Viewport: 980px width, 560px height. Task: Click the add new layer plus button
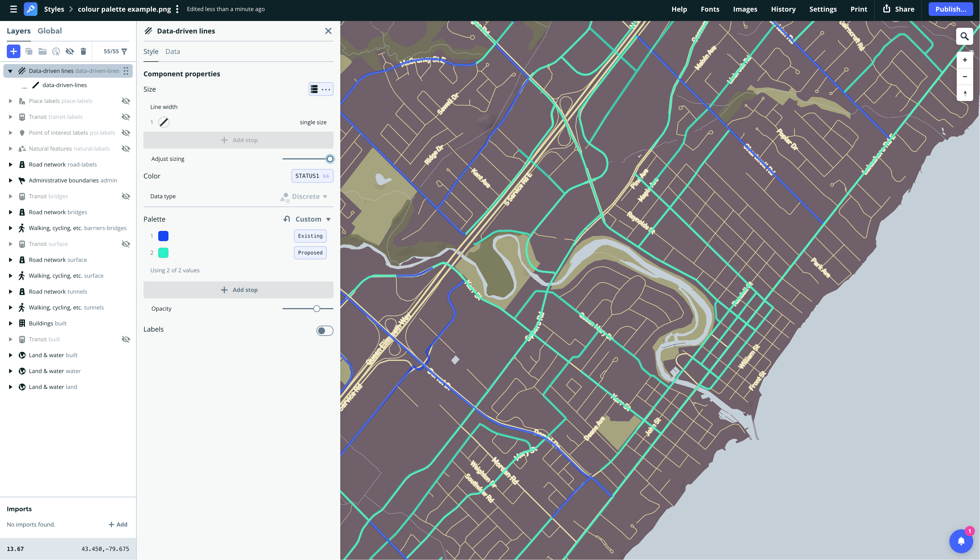[13, 51]
